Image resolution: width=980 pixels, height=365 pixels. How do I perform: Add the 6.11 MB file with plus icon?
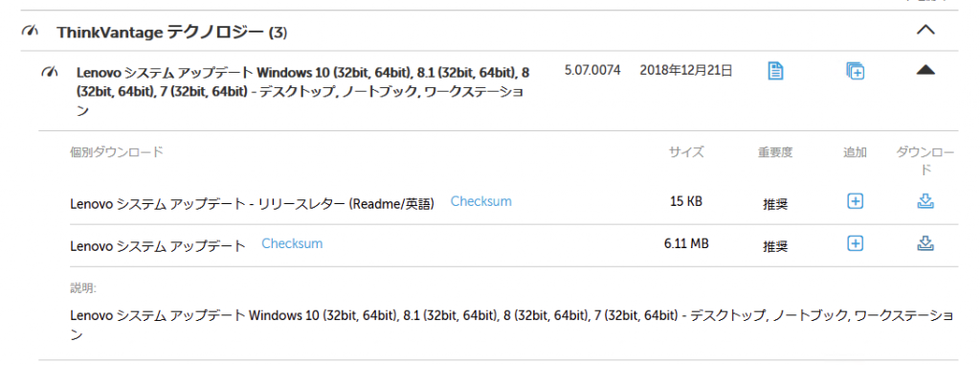[x=855, y=243]
